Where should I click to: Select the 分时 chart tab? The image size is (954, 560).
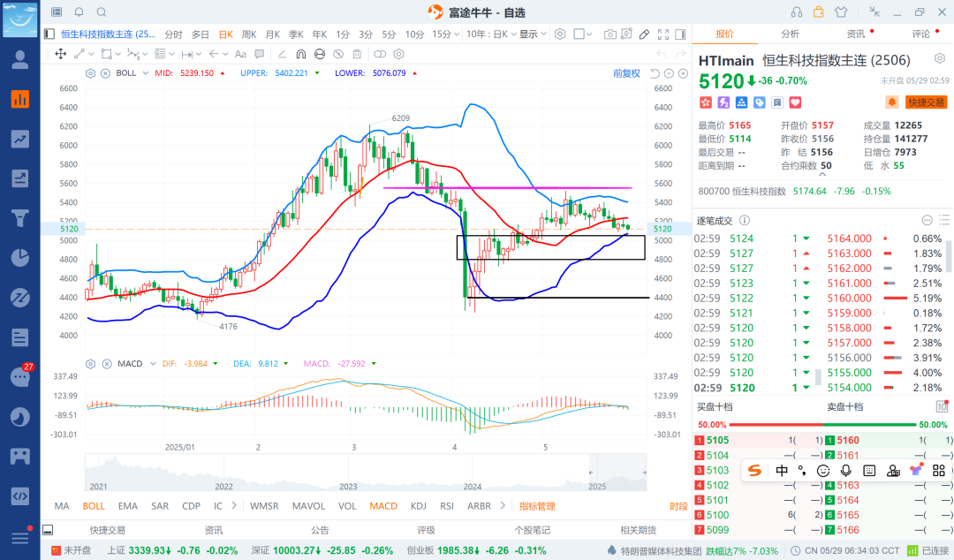click(x=173, y=34)
